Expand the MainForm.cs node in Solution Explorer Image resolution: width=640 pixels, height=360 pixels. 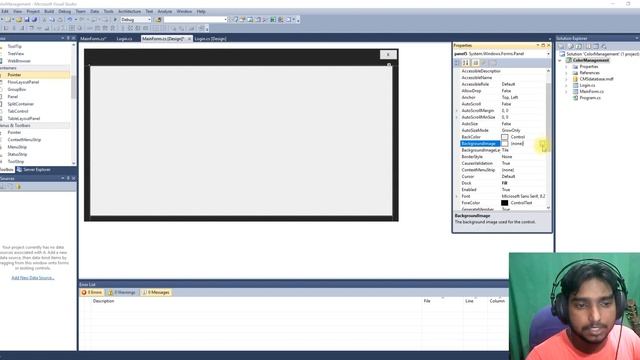(567, 92)
